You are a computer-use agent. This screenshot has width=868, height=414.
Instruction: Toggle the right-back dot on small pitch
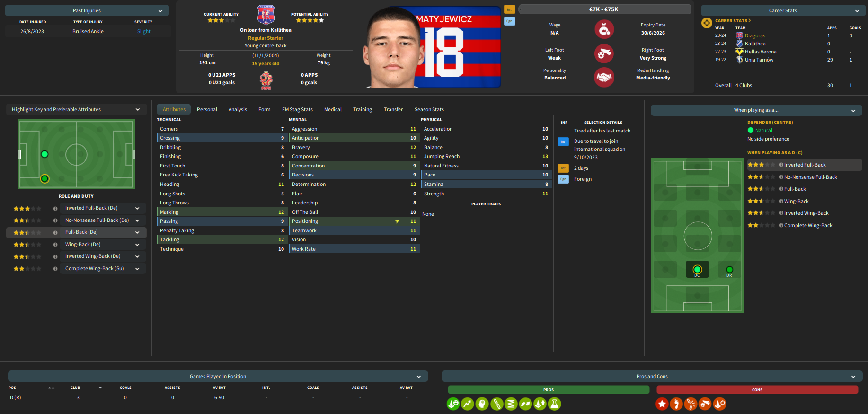pos(44,178)
